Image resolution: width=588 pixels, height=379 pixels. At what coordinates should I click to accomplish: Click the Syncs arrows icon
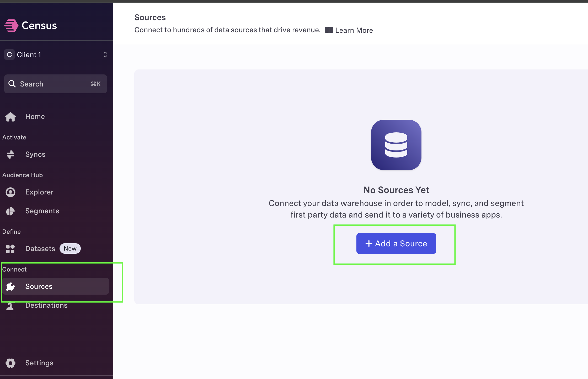10,154
